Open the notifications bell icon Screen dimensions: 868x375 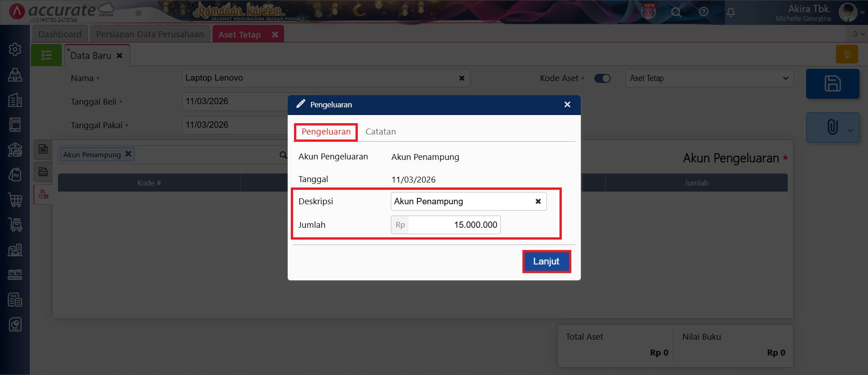click(x=730, y=12)
